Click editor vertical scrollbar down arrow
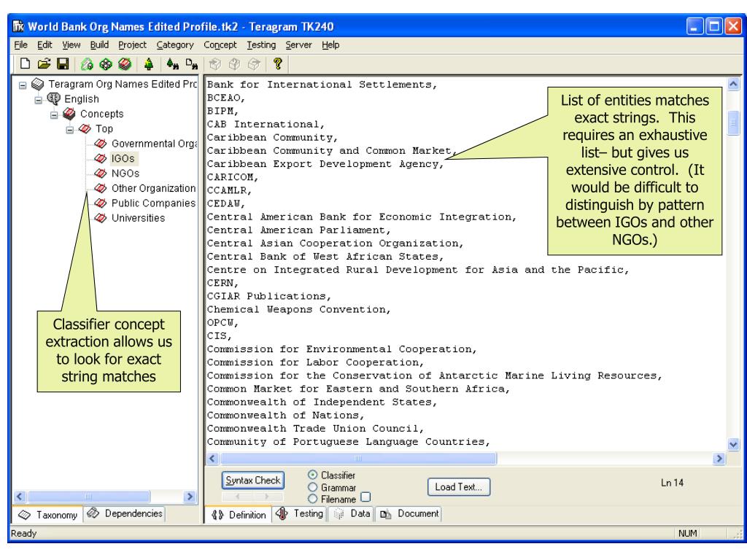This screenshot has width=747, height=560. click(x=733, y=444)
